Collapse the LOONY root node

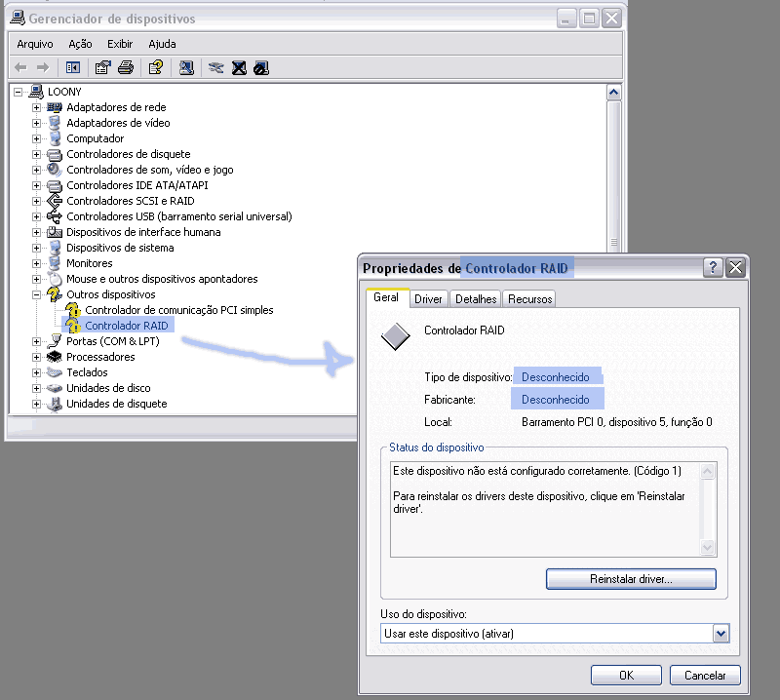pos(19,92)
